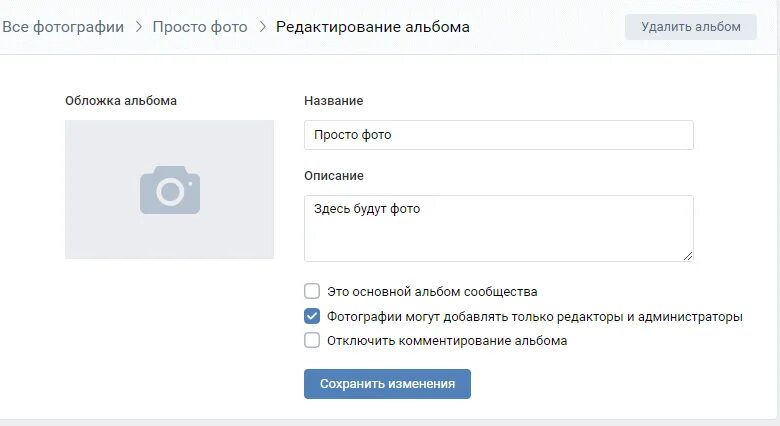Tick the Отключить комментирование альбома checkbox
Screen dimensions: 780x426
click(x=312, y=340)
